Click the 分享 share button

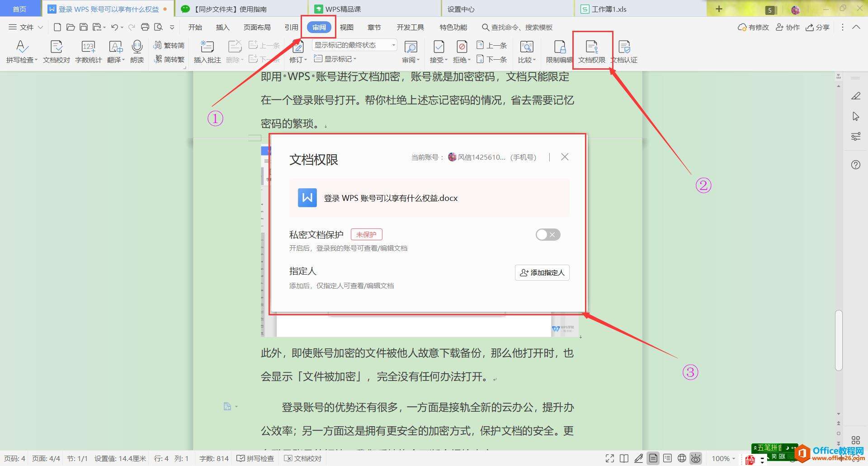coord(818,27)
